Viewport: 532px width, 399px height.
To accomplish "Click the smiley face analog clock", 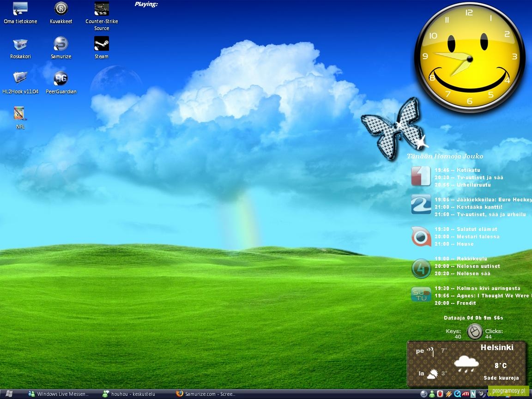I will [x=470, y=57].
